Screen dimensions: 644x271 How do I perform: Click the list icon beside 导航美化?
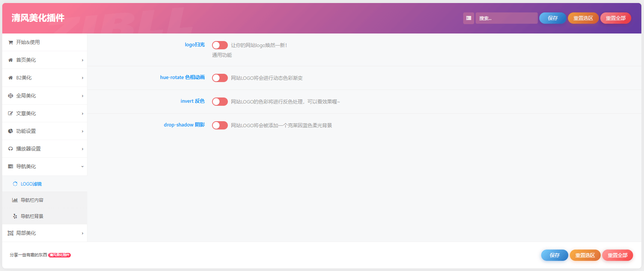pos(11,167)
